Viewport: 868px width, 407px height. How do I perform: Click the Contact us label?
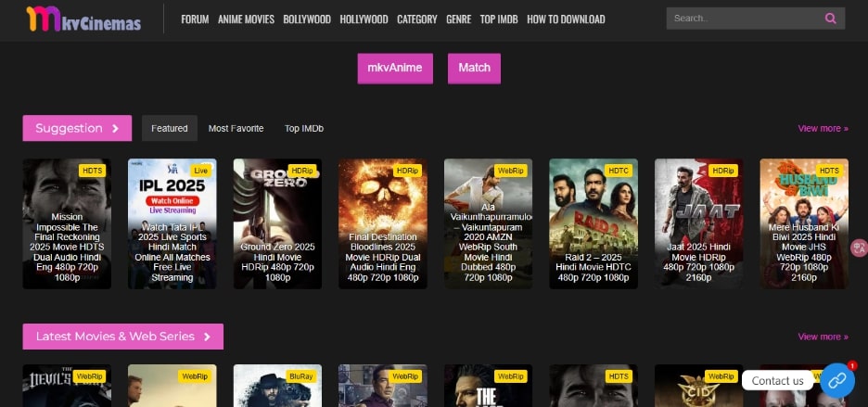coord(778,380)
